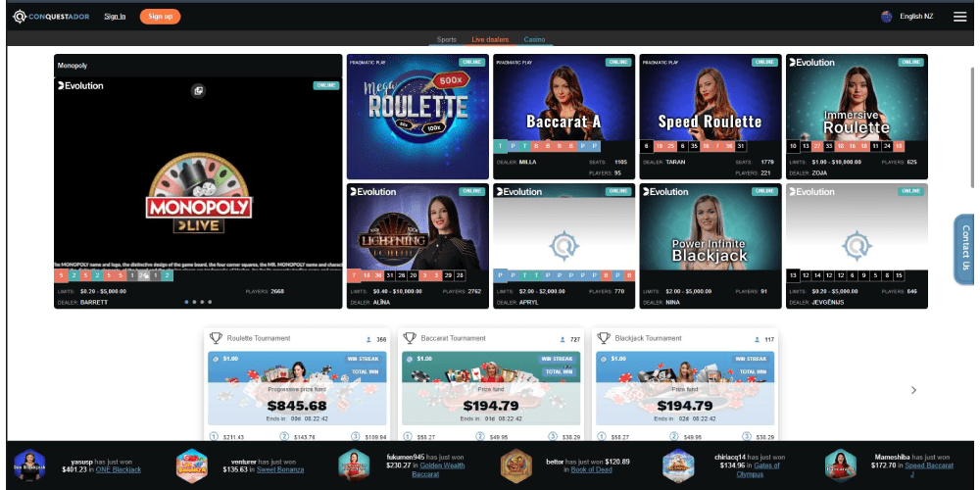Open the English NZ language selector
This screenshot has height=490, width=980.
(x=906, y=17)
